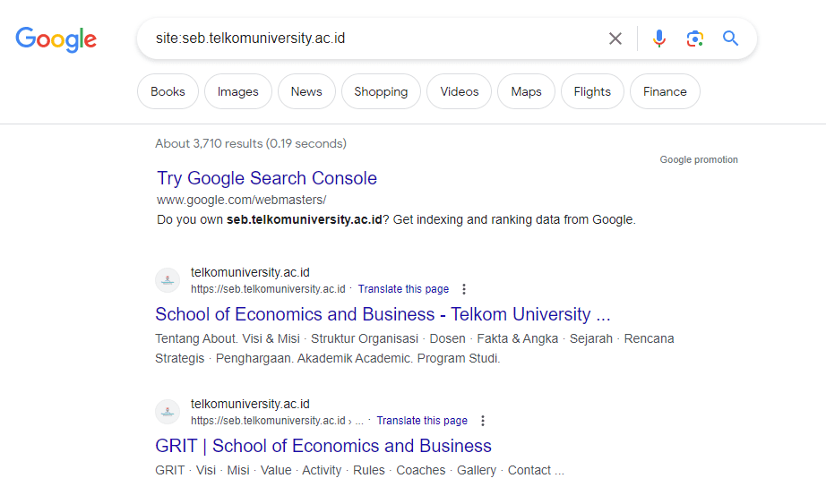Open the Videos filter

click(460, 91)
